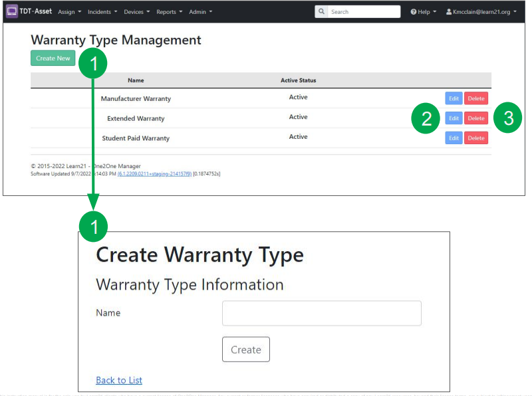Click the user profile icon

[x=448, y=12]
